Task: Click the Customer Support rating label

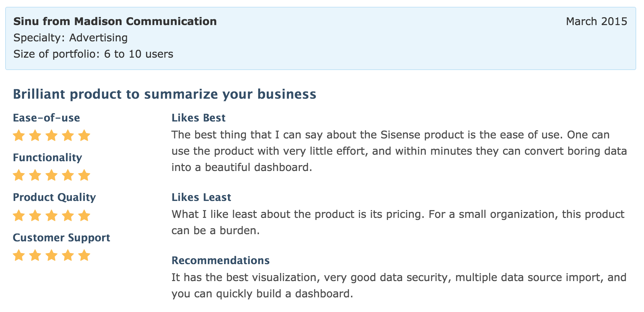Action: [x=61, y=238]
